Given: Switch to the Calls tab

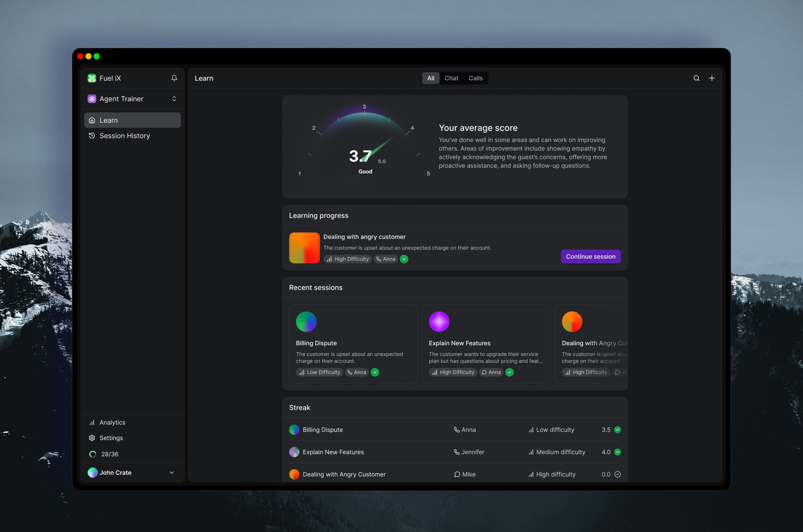Looking at the screenshot, I should [x=476, y=78].
